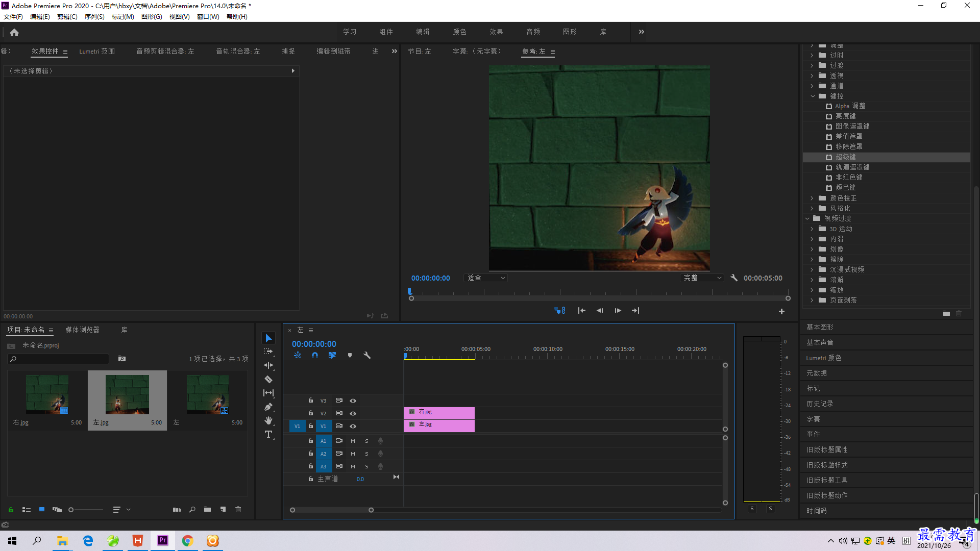The image size is (980, 551).
Task: Toggle read-only project lock icon
Action: coord(11,509)
